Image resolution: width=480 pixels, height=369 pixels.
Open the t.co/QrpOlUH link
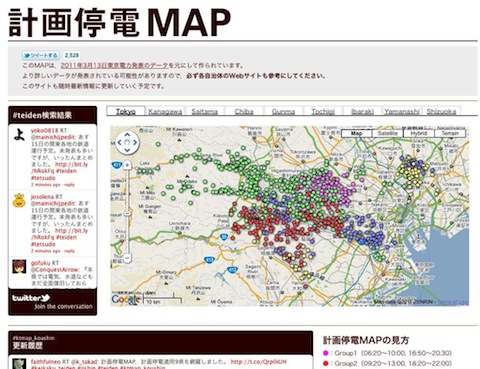[x=258, y=362]
